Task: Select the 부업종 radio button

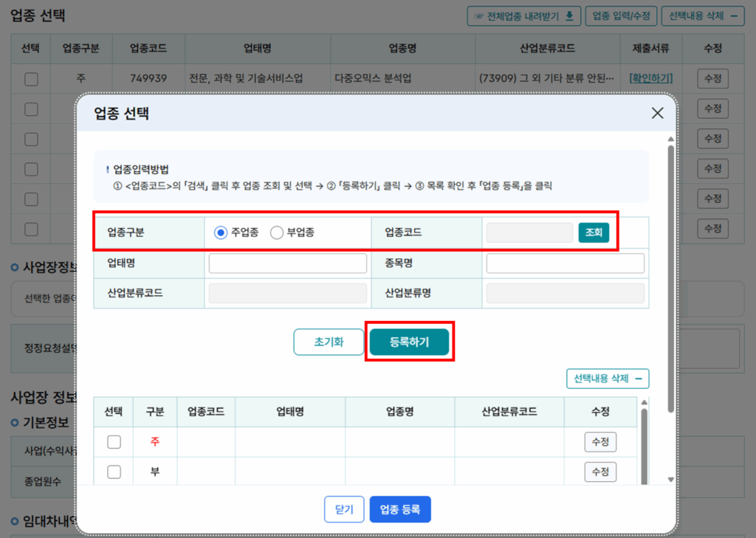Action: (277, 232)
